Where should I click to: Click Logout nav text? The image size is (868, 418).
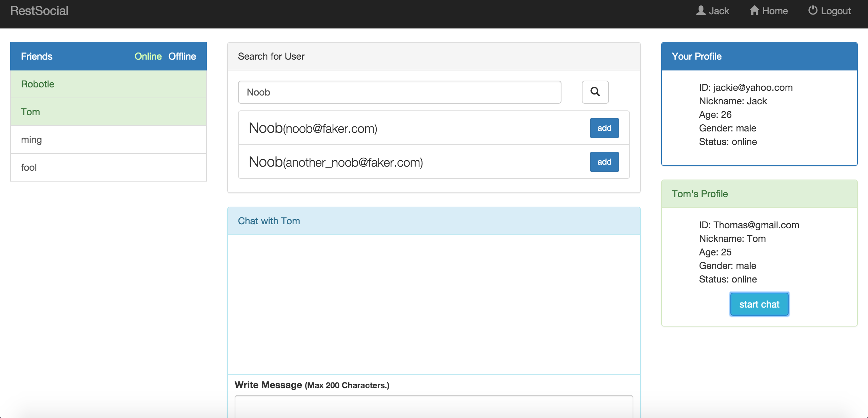click(836, 11)
